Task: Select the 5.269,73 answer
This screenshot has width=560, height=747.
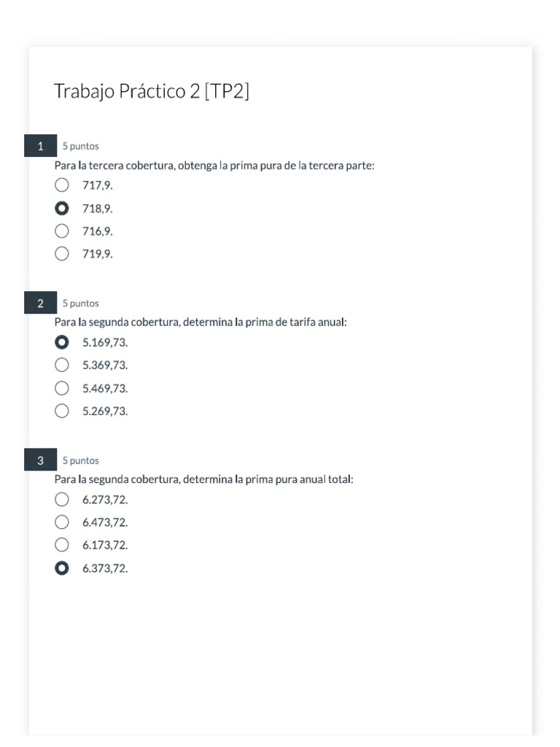Action: point(62,411)
